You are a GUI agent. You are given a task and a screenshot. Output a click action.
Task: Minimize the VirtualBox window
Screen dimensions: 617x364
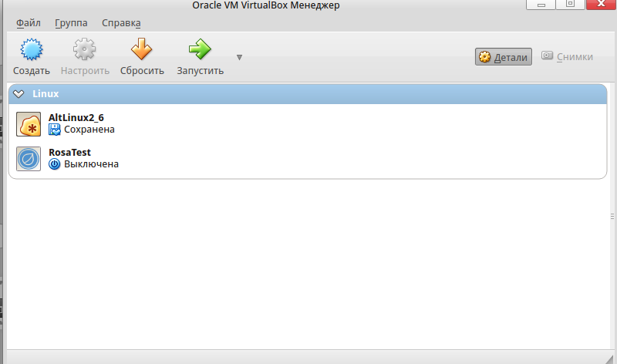tap(541, 5)
